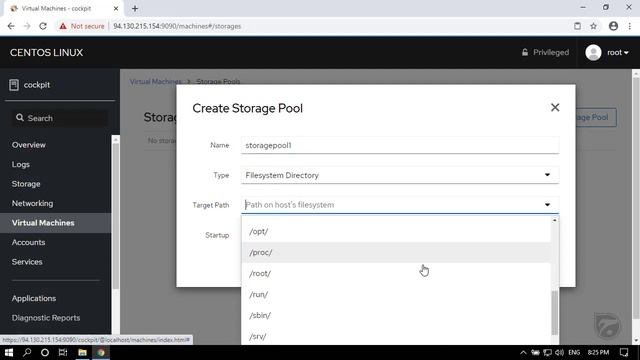The image size is (640, 360).
Task: Click the Chrome icon on the taskbar
Action: click(x=101, y=352)
